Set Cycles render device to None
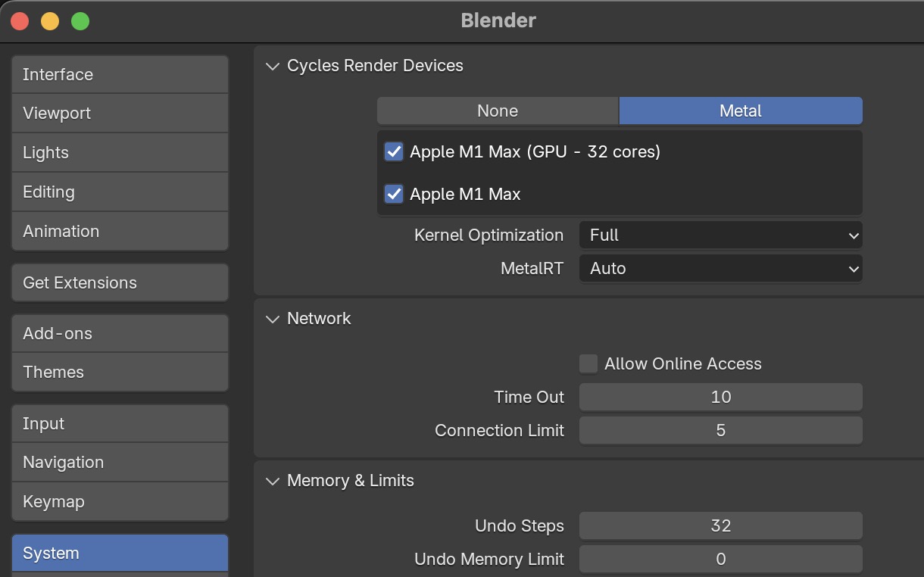Image resolution: width=924 pixels, height=577 pixels. click(498, 111)
